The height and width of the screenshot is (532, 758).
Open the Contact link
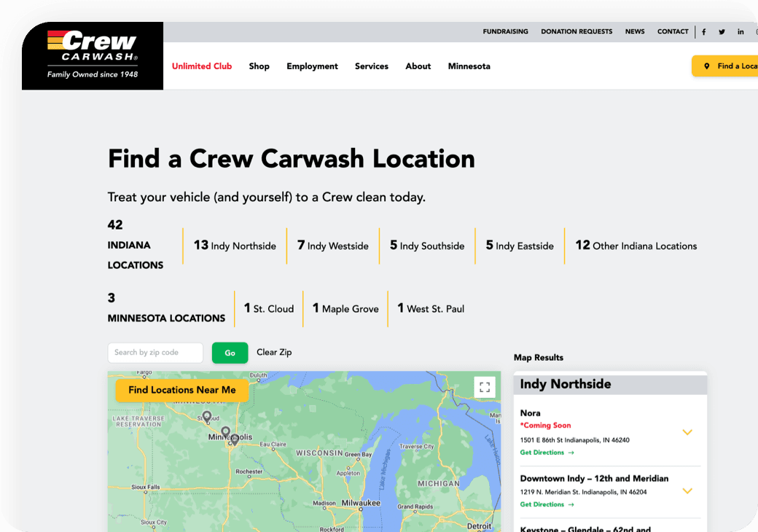(x=673, y=31)
